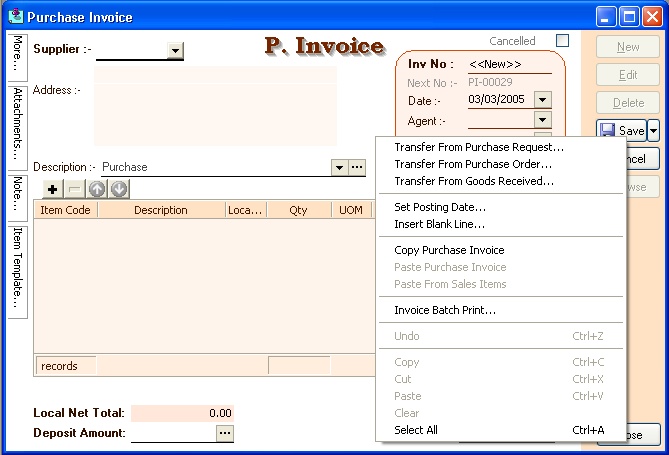Image resolution: width=669 pixels, height=455 pixels.
Task: Select Transfer From Purchase Order menu item
Action: (473, 164)
